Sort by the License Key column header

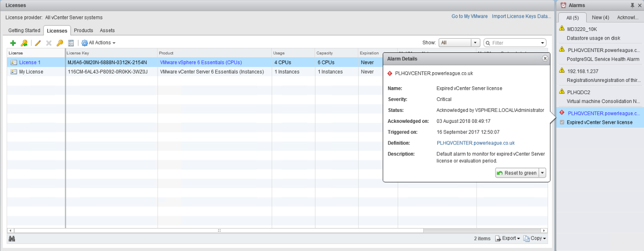(x=111, y=53)
